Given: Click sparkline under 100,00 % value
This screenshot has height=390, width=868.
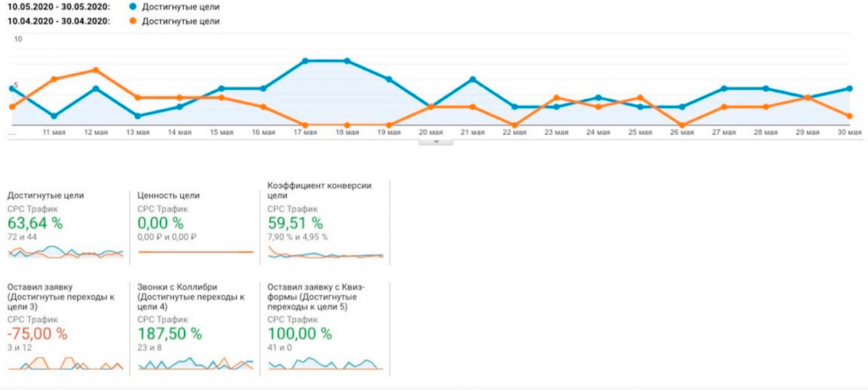Looking at the screenshot, I should [x=326, y=364].
